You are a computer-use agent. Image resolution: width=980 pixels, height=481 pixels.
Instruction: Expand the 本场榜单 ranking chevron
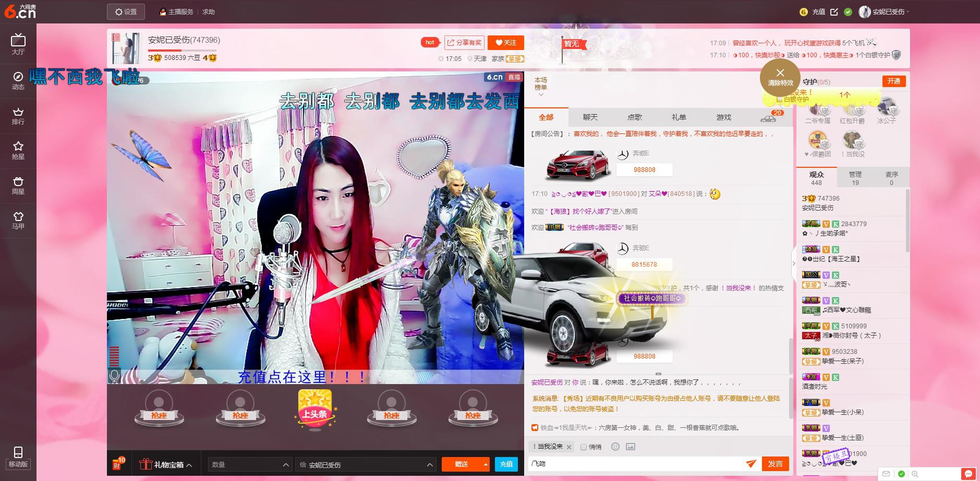click(x=541, y=95)
